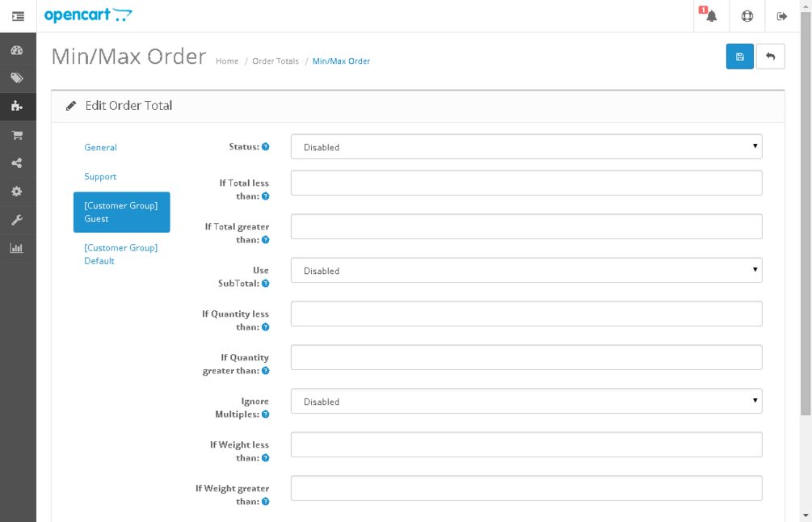Screen dimensions: 812x522
Task: Open the Order Totals breadcrumb link
Action: (275, 61)
